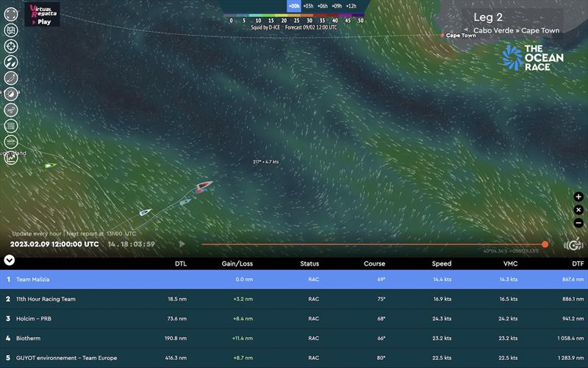Click the Cape Town destination marker
This screenshot has height=368, width=588.
(442, 35)
